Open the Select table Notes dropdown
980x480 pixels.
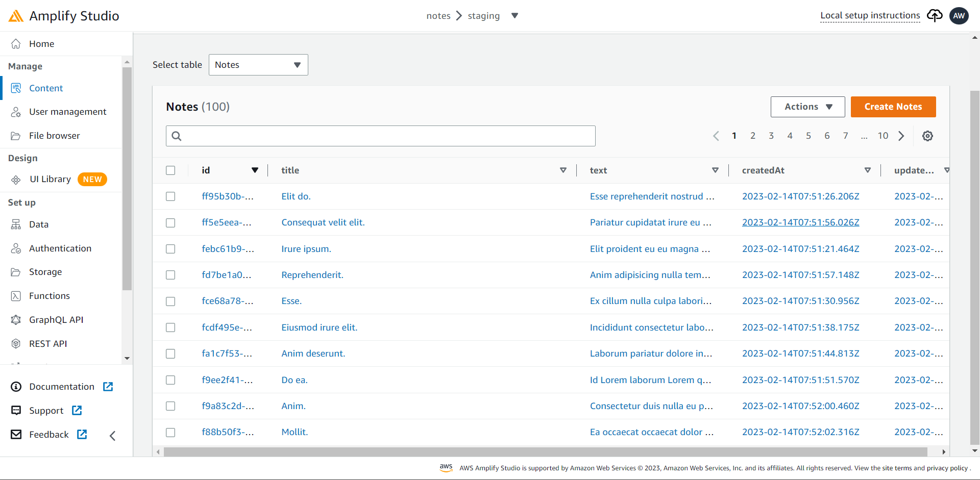pos(258,65)
